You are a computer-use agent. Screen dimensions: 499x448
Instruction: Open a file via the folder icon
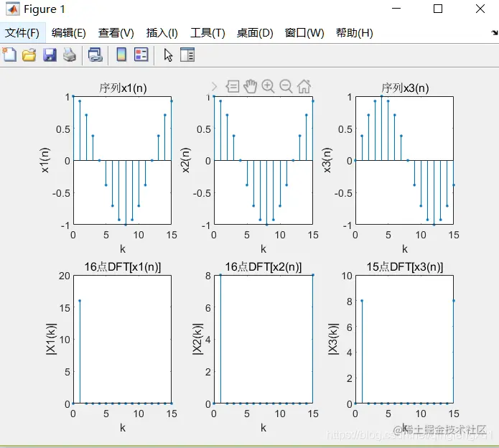pos(29,55)
